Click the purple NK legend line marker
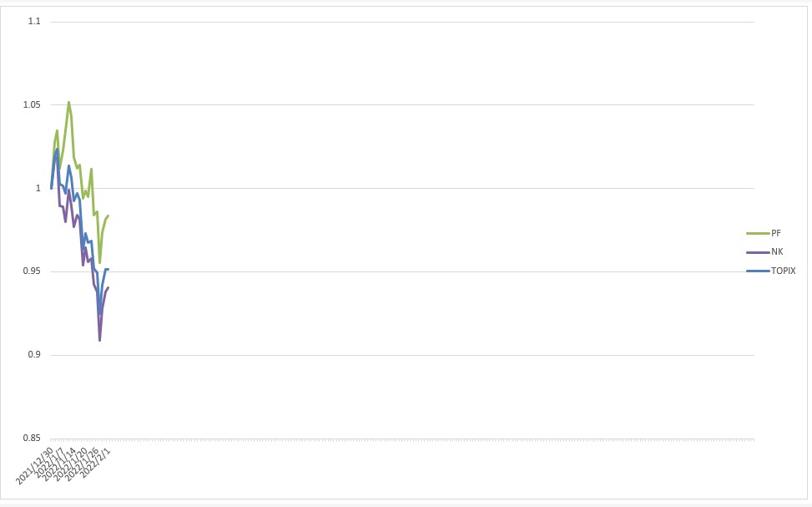 click(758, 252)
